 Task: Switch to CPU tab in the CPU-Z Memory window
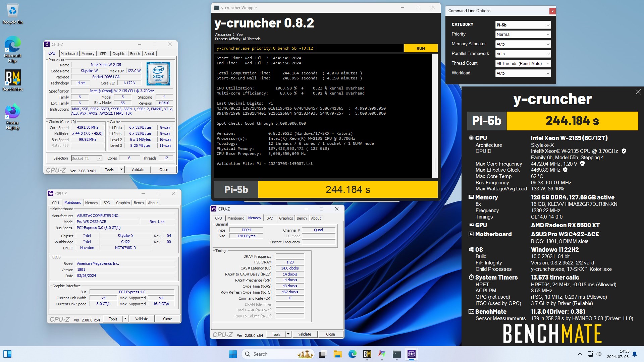[219, 218]
